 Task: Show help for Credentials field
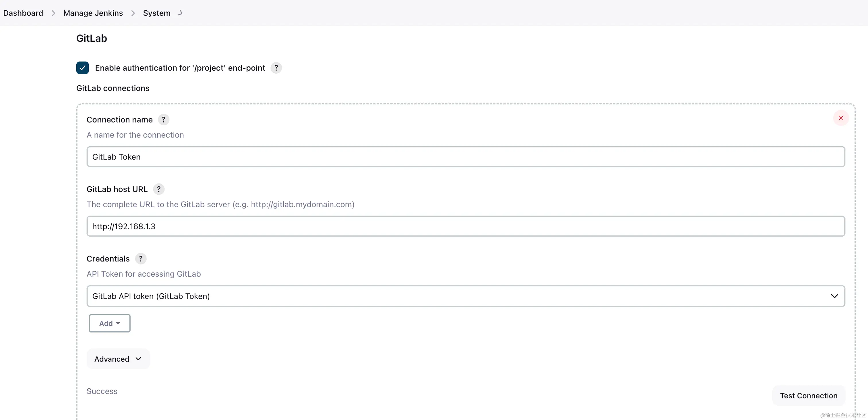141,259
